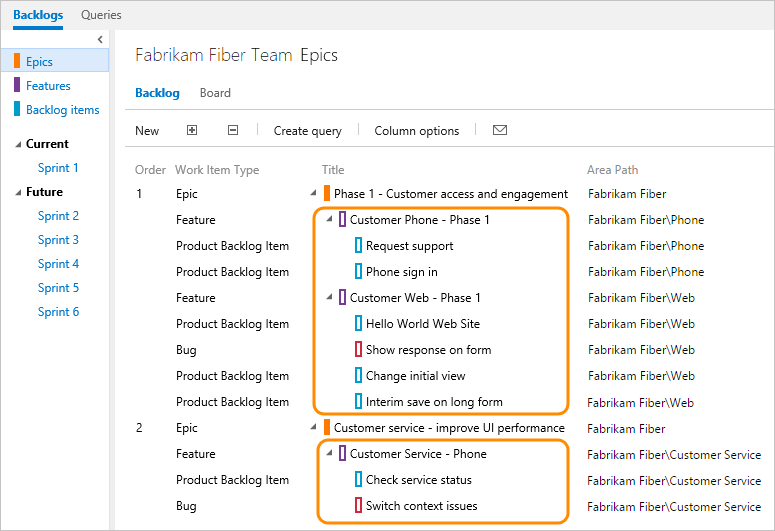Click purple feature icon beside Customer Web - Phase 1
The image size is (775, 531).
342,297
